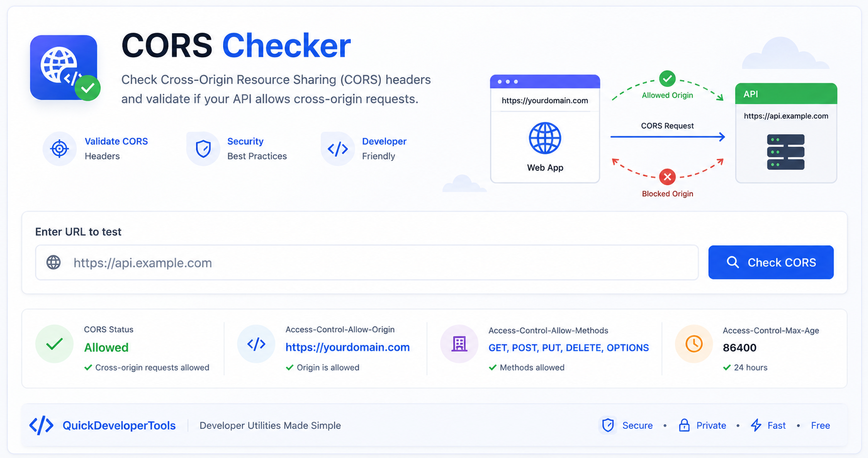Click the Secure text in footer

point(637,425)
